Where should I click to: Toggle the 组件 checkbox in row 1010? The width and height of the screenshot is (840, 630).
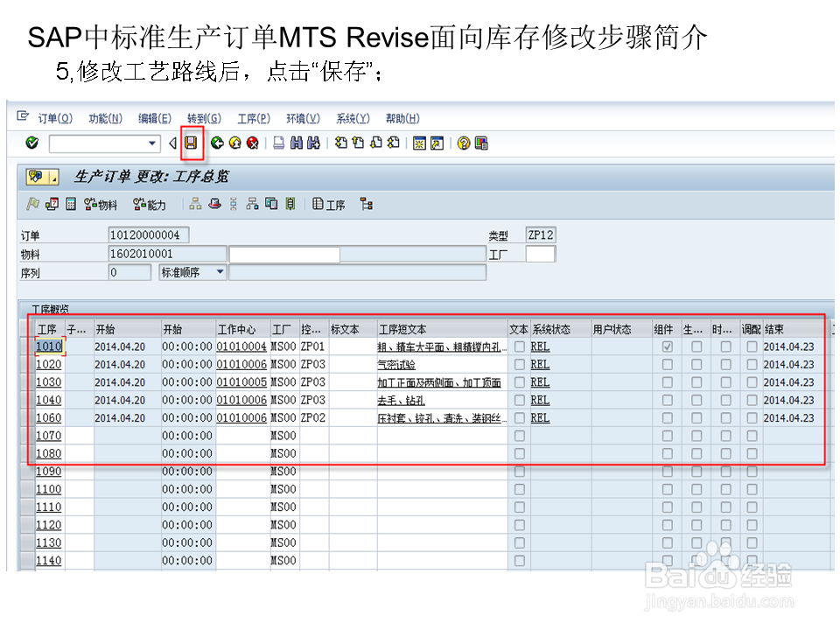[x=667, y=346]
